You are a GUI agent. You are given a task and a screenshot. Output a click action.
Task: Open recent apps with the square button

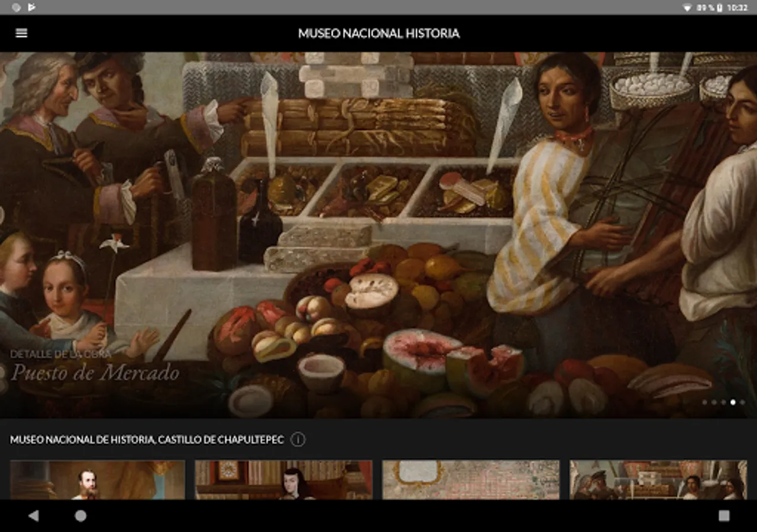click(724, 516)
